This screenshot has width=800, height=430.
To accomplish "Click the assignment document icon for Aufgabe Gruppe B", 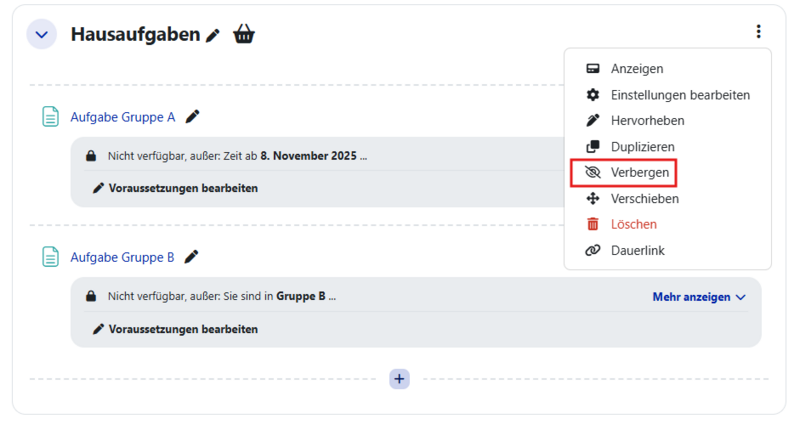I will click(x=50, y=257).
